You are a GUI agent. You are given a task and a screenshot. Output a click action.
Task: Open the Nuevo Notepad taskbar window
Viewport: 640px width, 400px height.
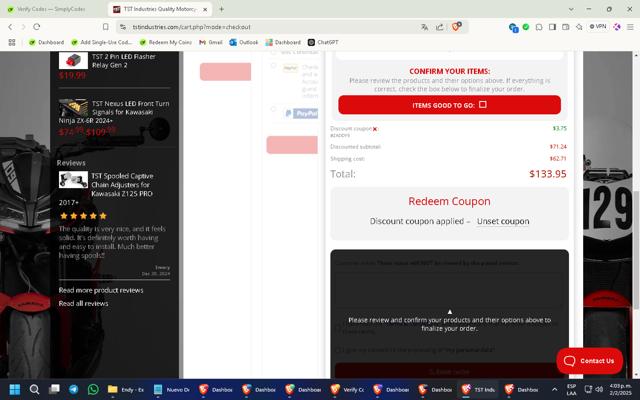coord(171,389)
